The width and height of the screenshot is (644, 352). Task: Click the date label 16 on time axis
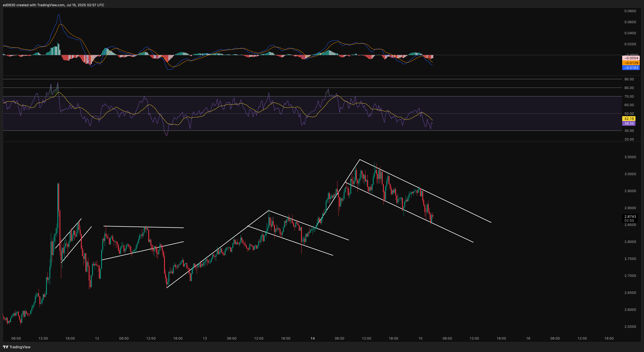528,338
